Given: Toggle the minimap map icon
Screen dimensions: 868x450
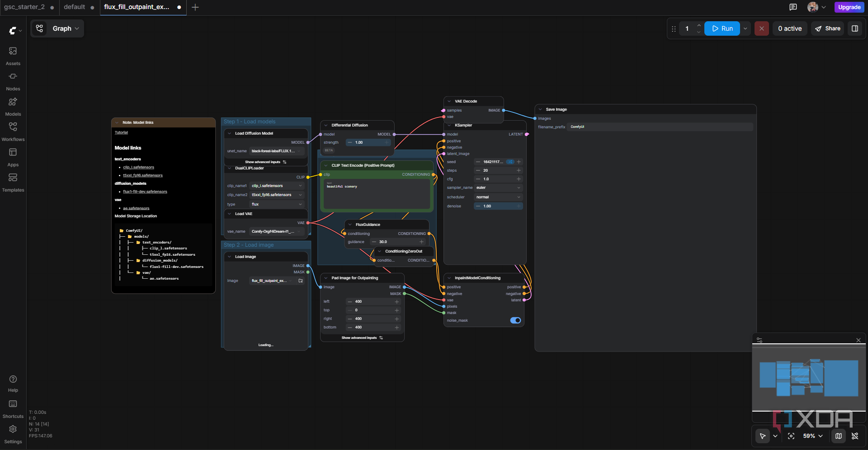Looking at the screenshot, I should pyautogui.click(x=839, y=436).
